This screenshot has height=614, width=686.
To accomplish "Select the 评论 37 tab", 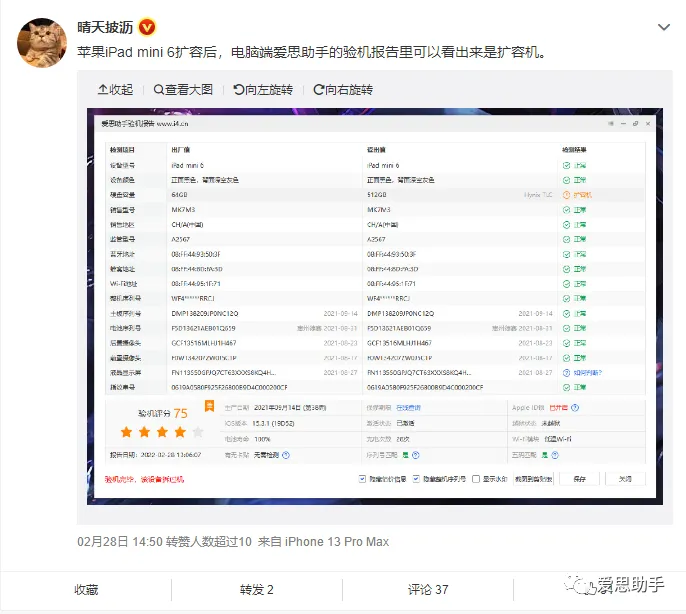I will pyautogui.click(x=428, y=589).
